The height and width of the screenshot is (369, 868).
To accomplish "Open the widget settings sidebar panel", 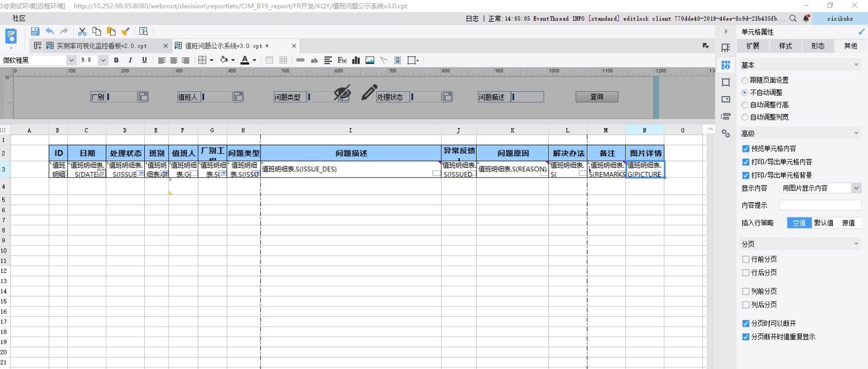I will [x=726, y=99].
